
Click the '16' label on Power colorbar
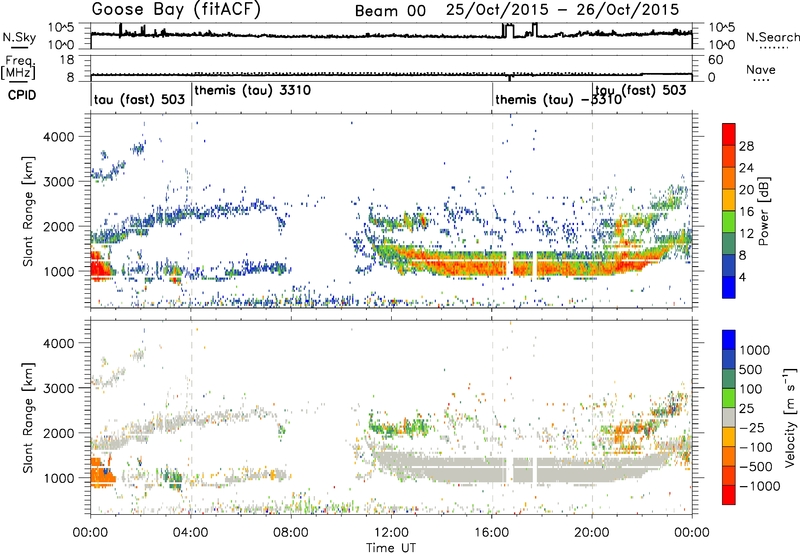click(x=746, y=212)
